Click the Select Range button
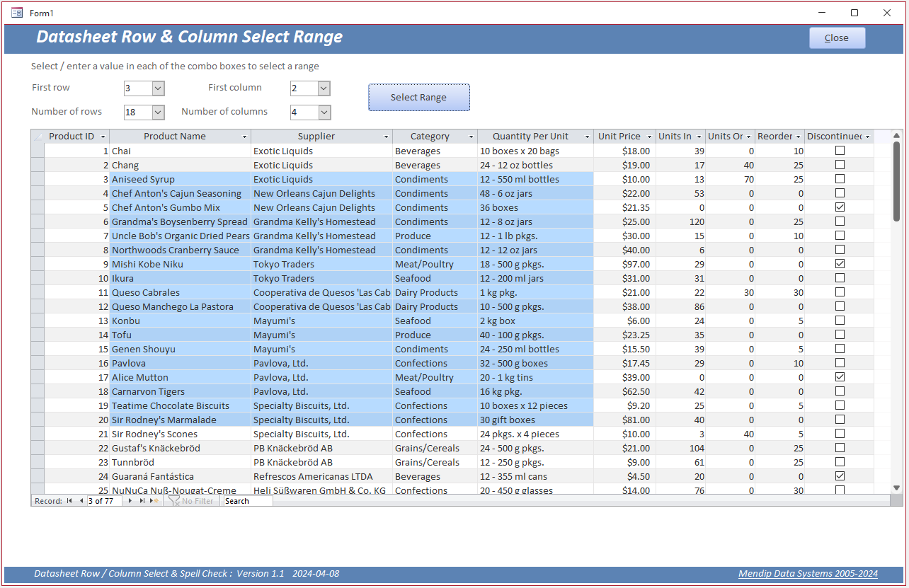This screenshot has width=909, height=588. [418, 98]
